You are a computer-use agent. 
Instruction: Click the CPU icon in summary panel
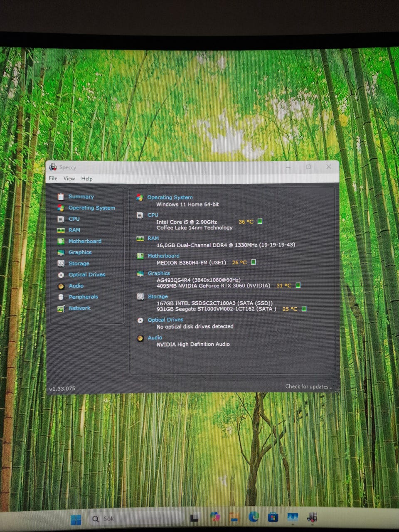point(140,215)
